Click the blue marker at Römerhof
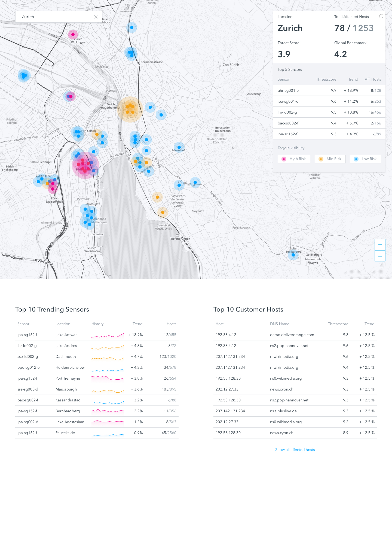392x555 pixels. (x=179, y=147)
